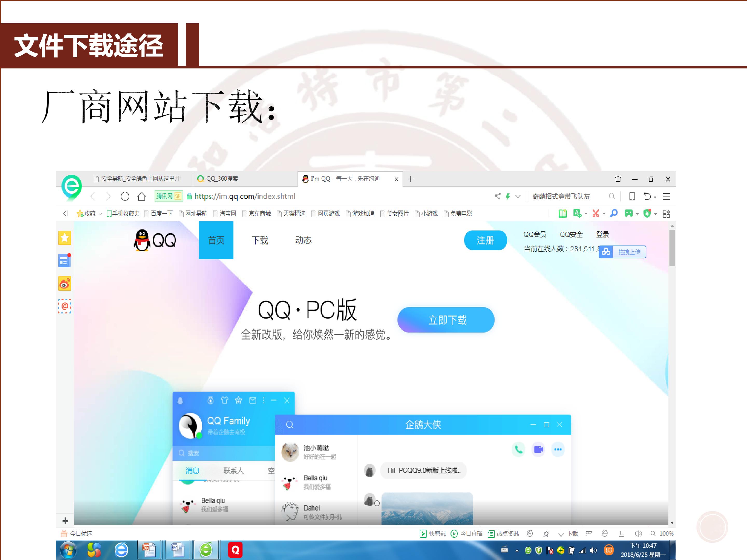Expand the address bar dropdown chevron
This screenshot has height=560, width=747.
518,196
